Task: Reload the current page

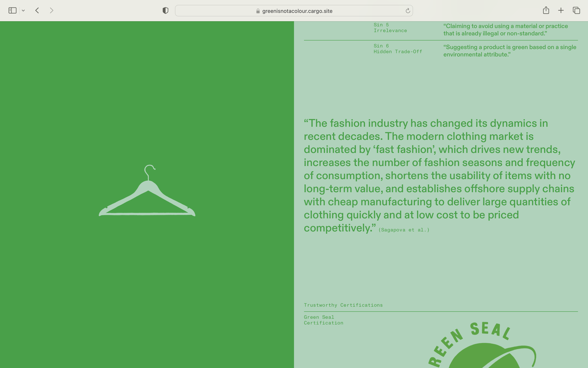Action: (x=408, y=11)
